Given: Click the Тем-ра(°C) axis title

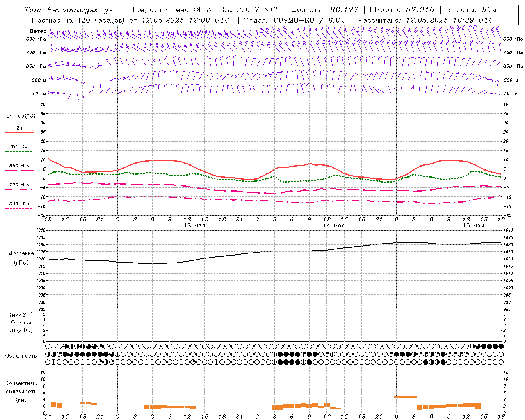Looking at the screenshot, I should [19, 116].
